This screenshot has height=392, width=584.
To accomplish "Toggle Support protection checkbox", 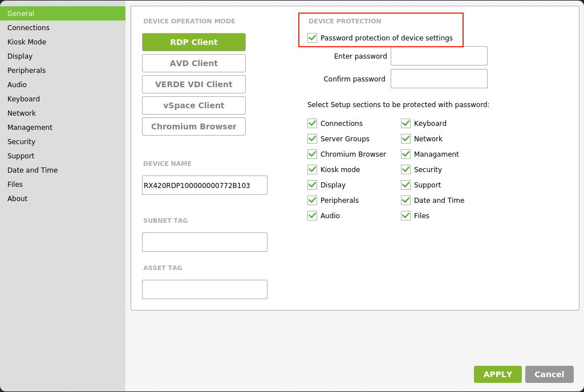I will click(405, 185).
